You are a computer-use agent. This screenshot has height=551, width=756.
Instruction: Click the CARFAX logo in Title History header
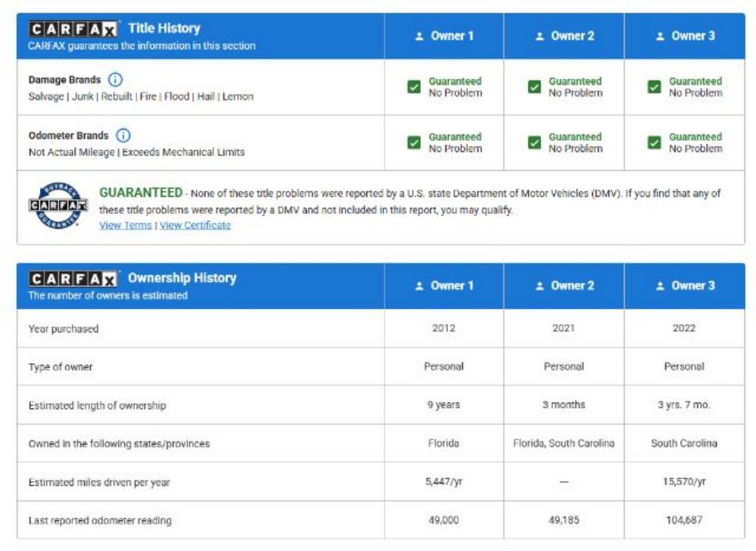pos(73,30)
